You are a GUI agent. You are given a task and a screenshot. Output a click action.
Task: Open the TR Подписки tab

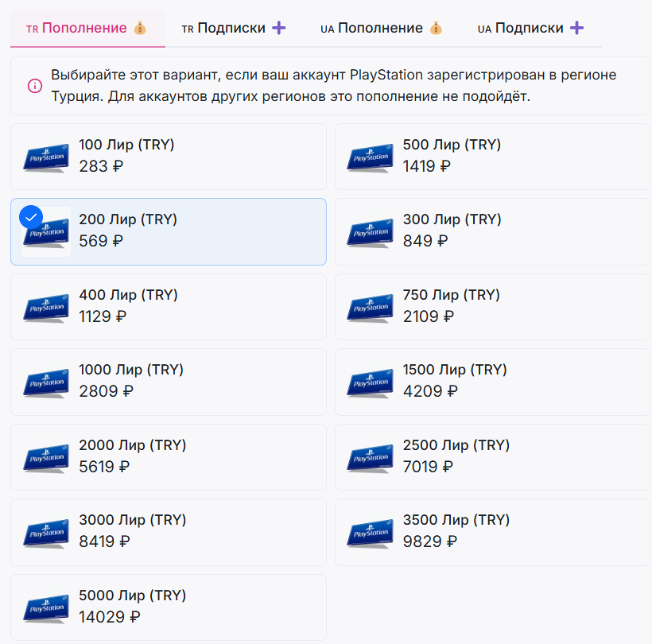click(233, 29)
